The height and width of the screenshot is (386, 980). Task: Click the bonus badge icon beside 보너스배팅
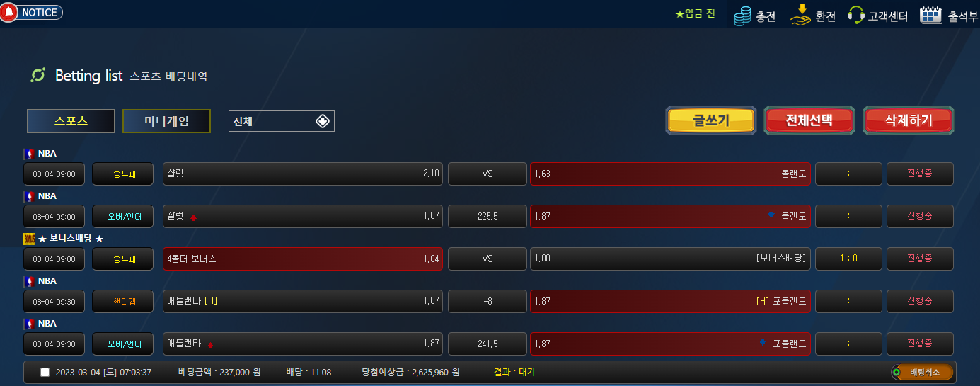[x=29, y=239]
